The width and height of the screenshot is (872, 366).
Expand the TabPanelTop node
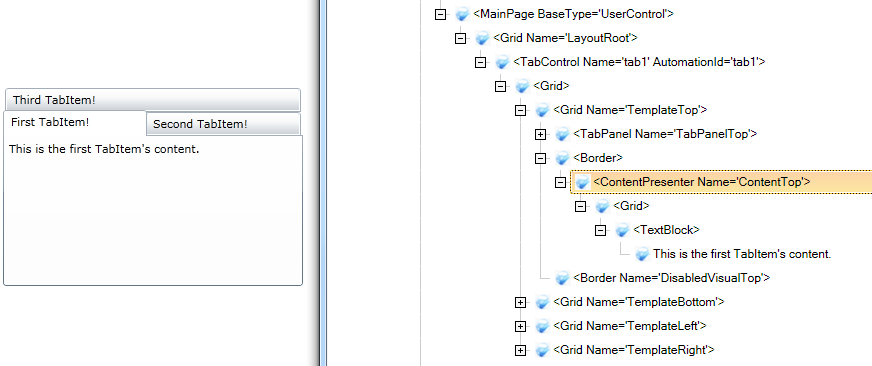[540, 134]
